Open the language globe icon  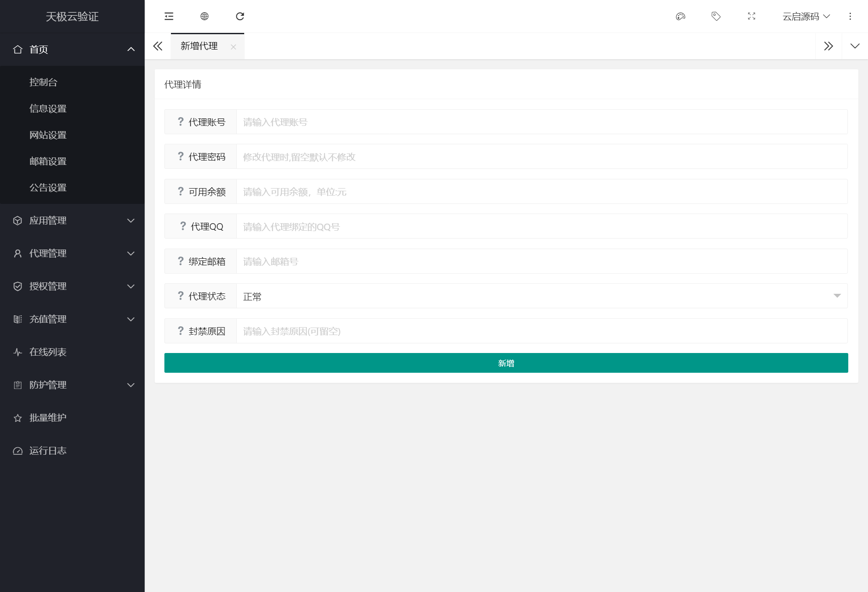pyautogui.click(x=204, y=16)
